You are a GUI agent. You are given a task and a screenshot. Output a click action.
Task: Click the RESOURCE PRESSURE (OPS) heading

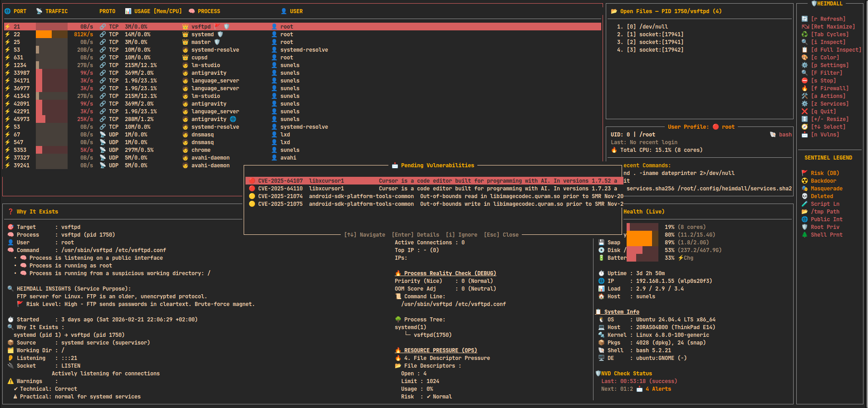pos(441,350)
